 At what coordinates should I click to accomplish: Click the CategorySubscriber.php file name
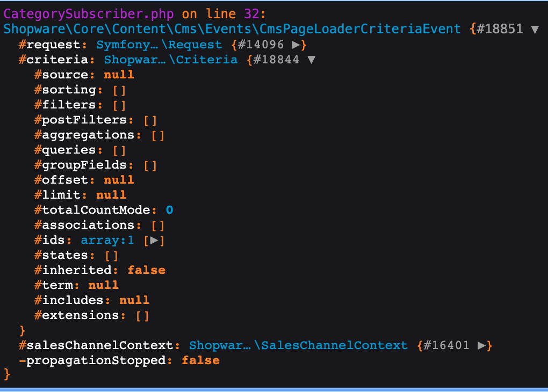click(x=89, y=14)
